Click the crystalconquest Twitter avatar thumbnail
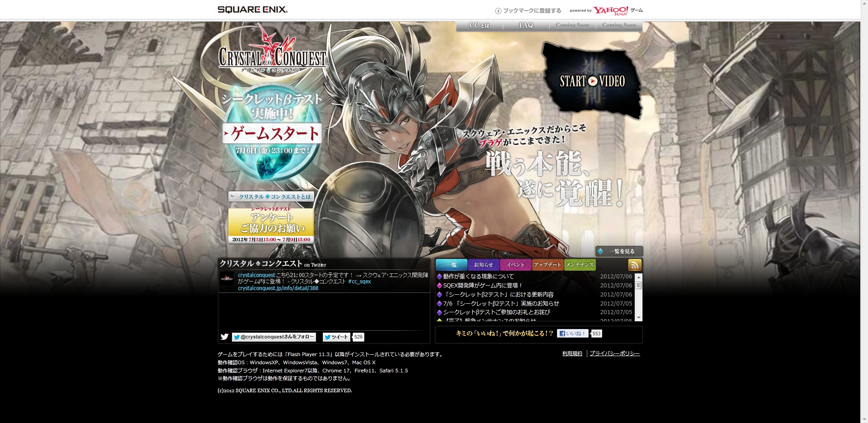 (227, 278)
